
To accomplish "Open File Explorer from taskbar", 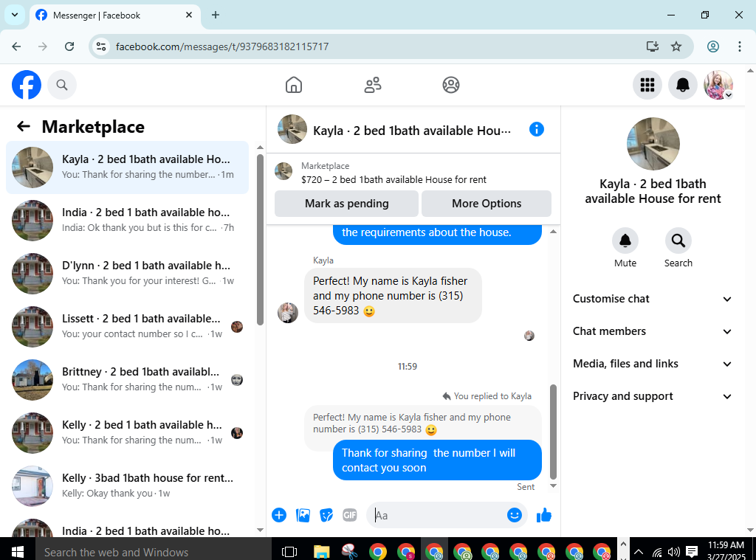I will coord(321,551).
